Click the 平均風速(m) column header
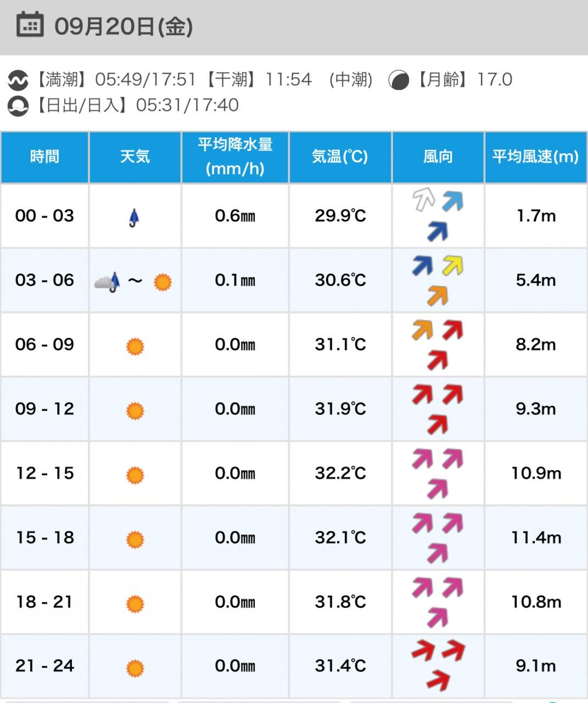The height and width of the screenshot is (703, 588). click(x=535, y=157)
